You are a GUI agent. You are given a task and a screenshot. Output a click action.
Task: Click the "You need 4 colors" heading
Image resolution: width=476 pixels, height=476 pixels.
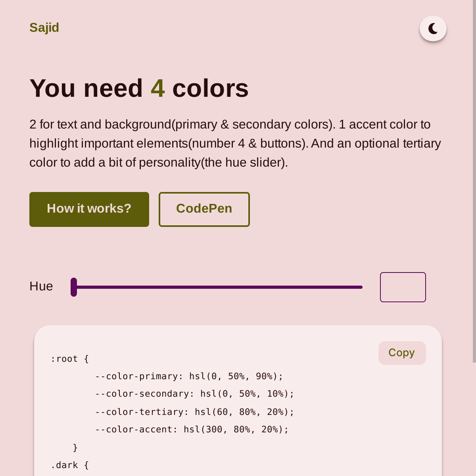139,88
